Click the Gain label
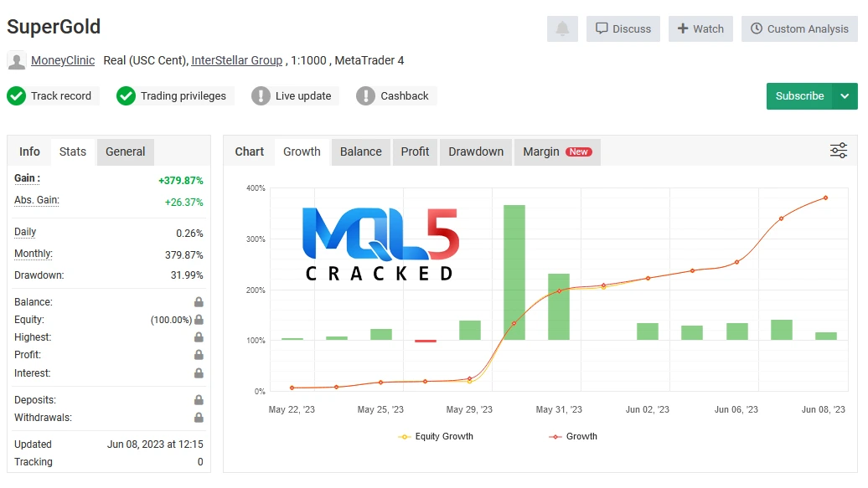This screenshot has width=868, height=488. 27,178
